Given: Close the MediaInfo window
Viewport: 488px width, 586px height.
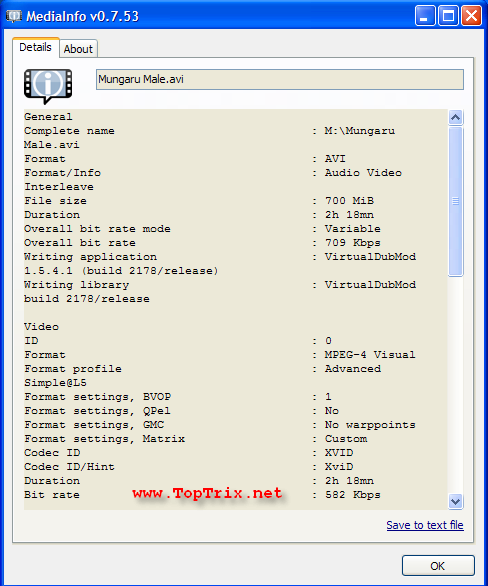Looking at the screenshot, I should tap(471, 16).
